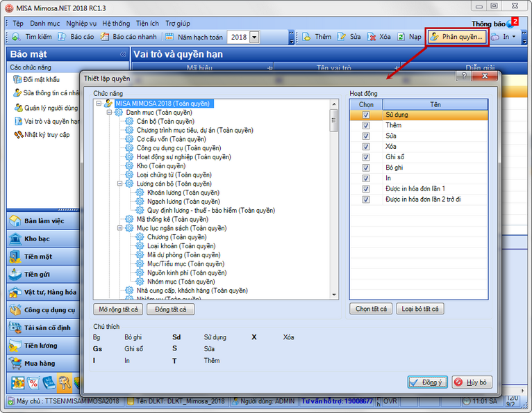Collapse the Lương cán bộ tree node
The width and height of the screenshot is (532, 413).
pos(119,184)
